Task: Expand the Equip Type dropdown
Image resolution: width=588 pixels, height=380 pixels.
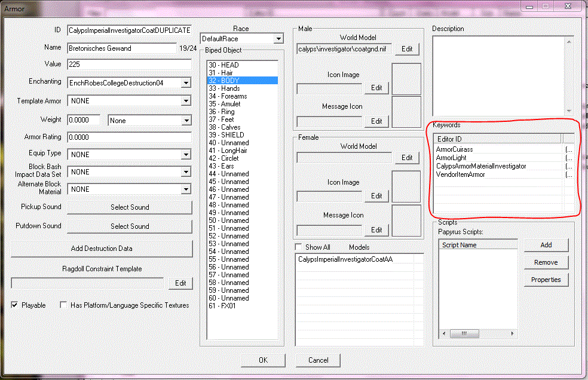Action: [185, 155]
